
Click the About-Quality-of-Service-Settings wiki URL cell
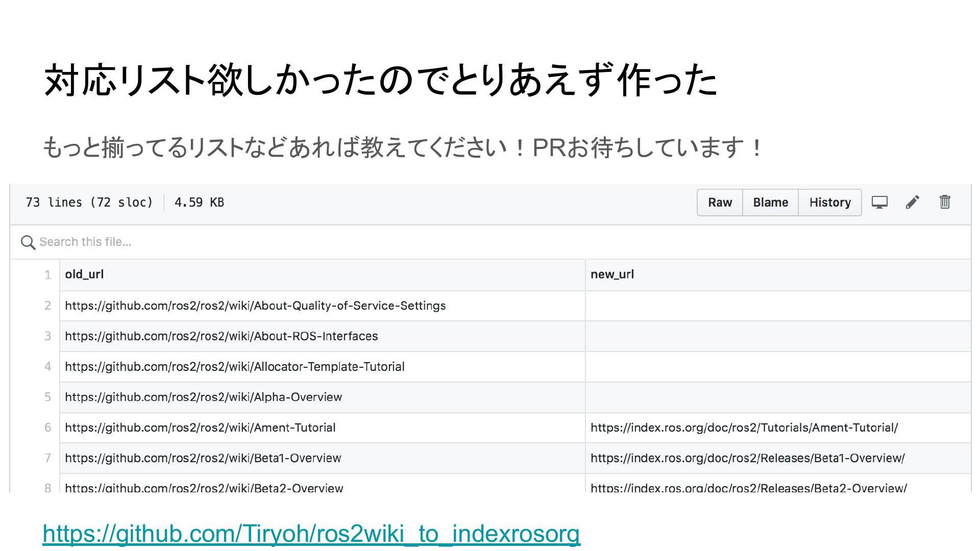[x=255, y=306]
